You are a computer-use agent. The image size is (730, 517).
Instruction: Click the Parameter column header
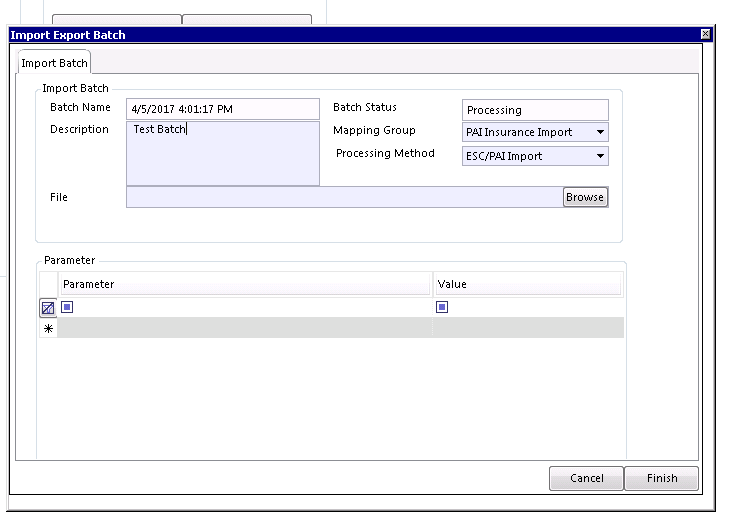point(245,284)
